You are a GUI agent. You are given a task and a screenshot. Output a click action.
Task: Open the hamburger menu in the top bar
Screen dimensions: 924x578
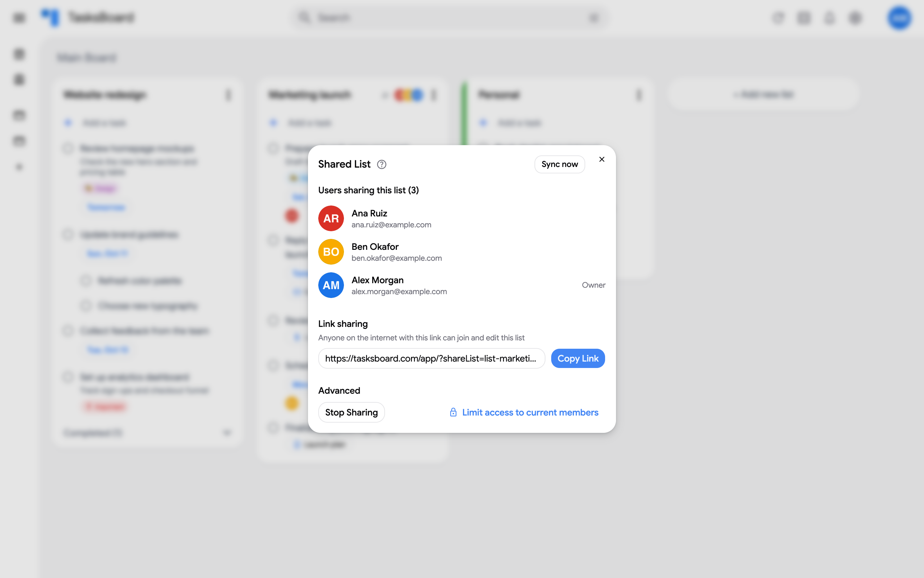point(19,18)
